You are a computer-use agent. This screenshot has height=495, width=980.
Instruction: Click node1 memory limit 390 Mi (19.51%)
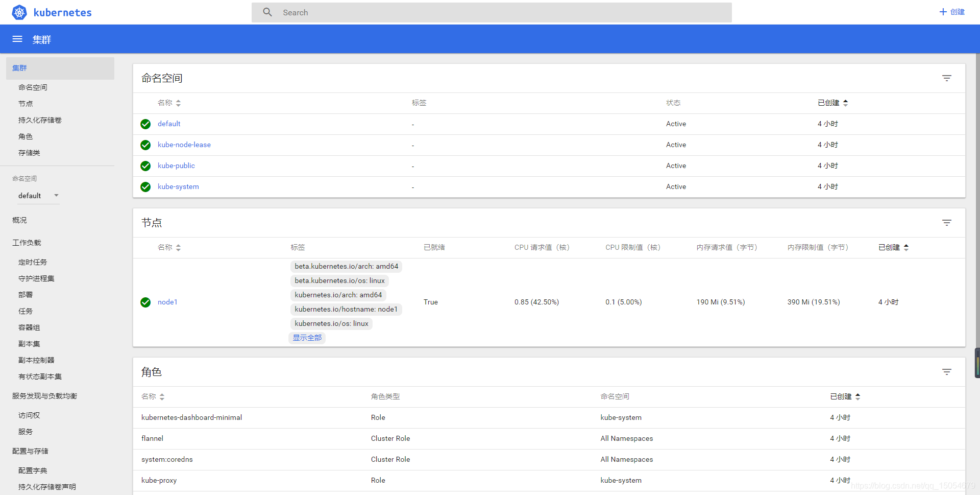(814, 302)
